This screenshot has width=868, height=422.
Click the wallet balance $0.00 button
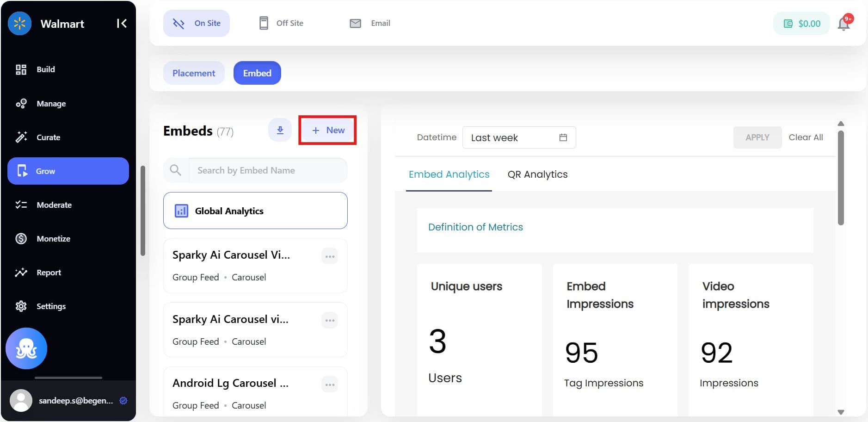click(802, 24)
